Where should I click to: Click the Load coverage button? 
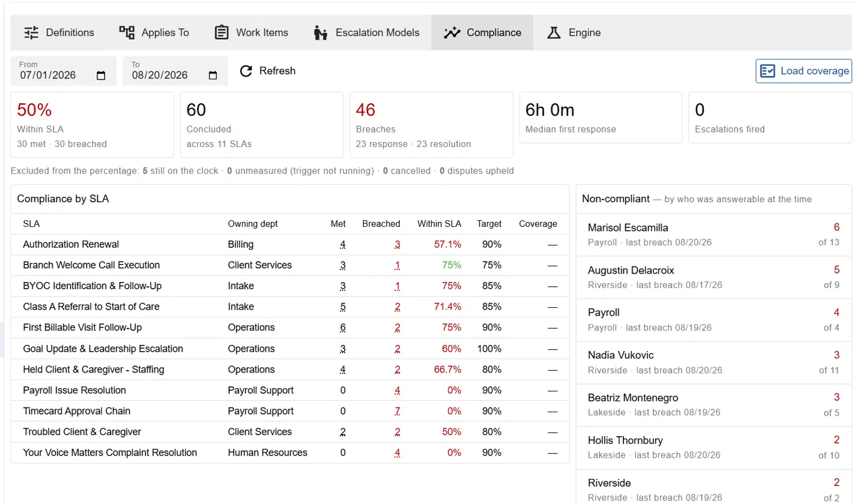(804, 71)
